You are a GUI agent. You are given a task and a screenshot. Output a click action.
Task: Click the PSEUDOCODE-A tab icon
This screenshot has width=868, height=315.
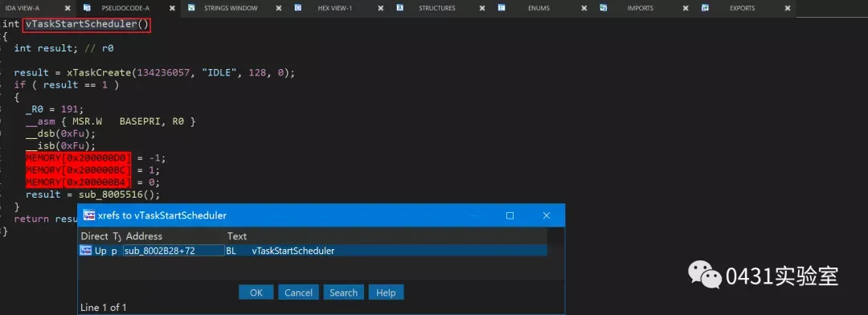click(x=87, y=8)
